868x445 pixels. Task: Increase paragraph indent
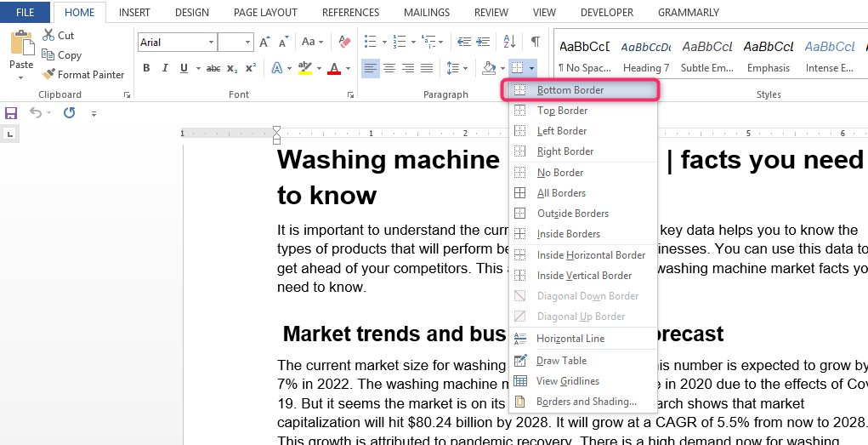(x=483, y=42)
